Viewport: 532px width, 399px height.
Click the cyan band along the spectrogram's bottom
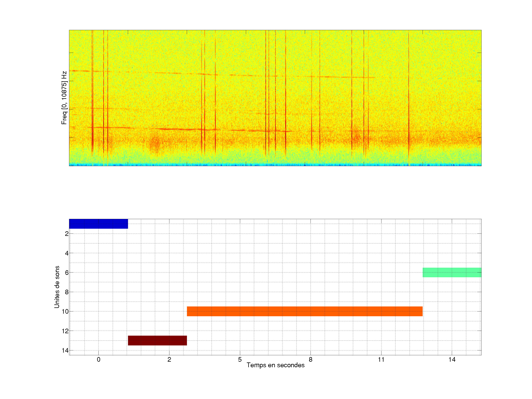(x=275, y=165)
